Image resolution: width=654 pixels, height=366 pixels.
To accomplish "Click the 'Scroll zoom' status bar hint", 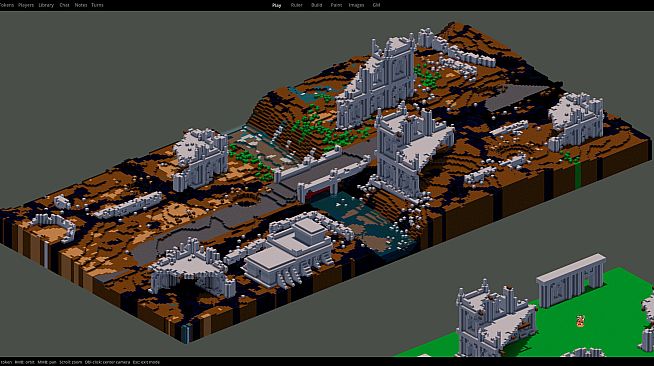I will 70,362.
